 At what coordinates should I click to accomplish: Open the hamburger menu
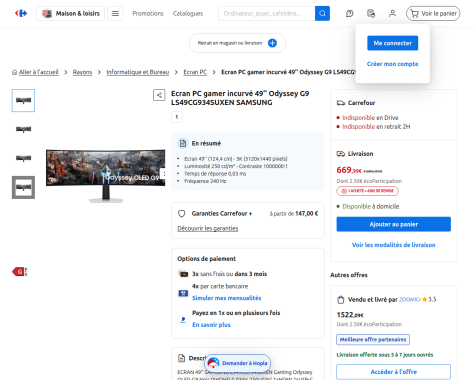click(x=115, y=13)
